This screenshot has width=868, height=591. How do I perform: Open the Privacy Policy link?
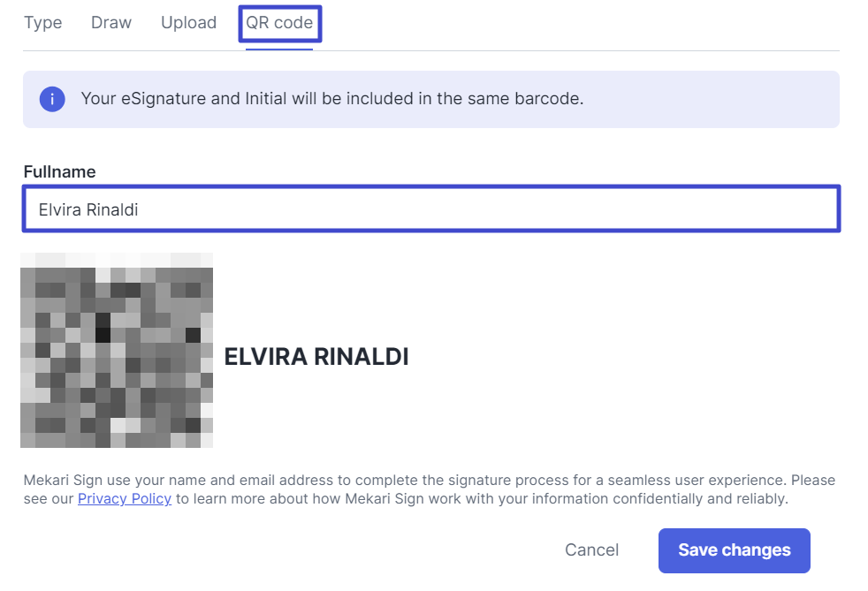[x=125, y=499]
